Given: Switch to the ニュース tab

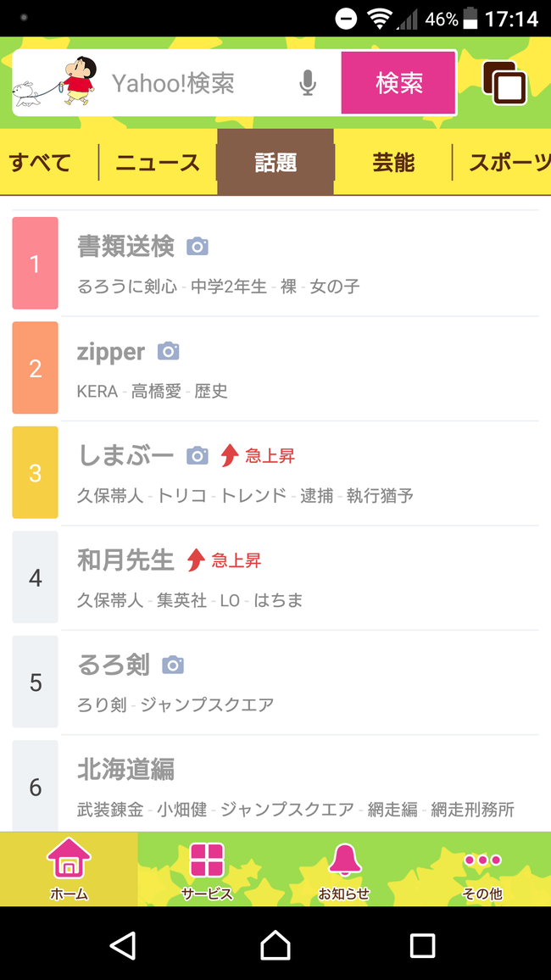Looking at the screenshot, I should point(158,163).
